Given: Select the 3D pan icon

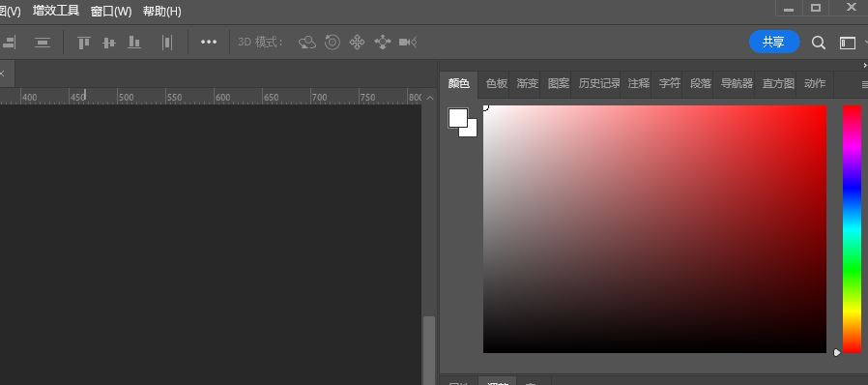Looking at the screenshot, I should (357, 43).
